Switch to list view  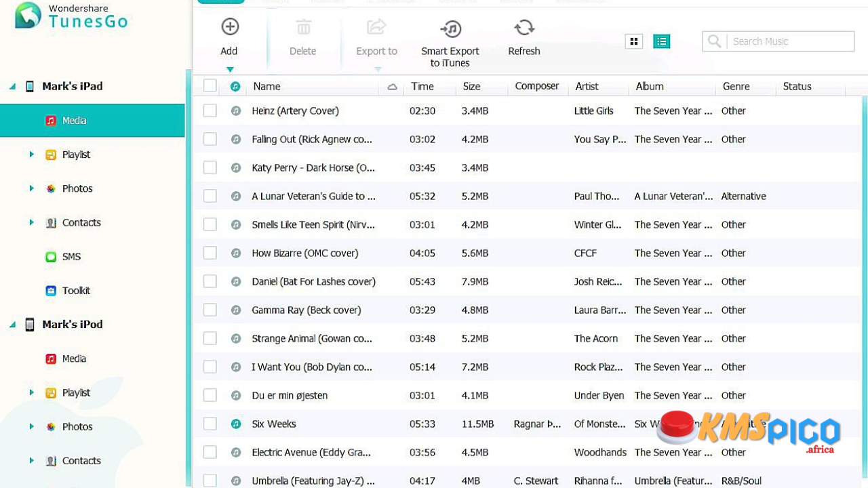click(662, 41)
